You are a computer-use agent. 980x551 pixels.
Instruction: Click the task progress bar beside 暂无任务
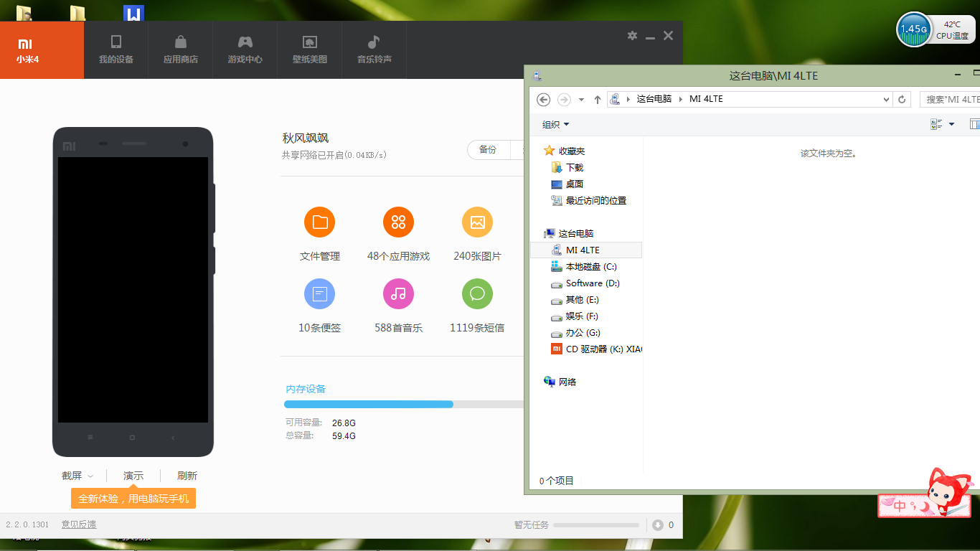pyautogui.click(x=596, y=525)
